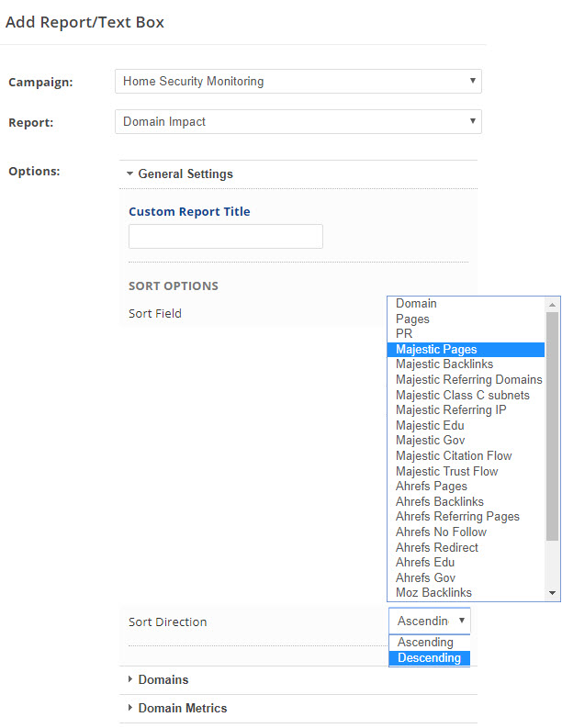The width and height of the screenshot is (562, 728).
Task: Click the Custom Report Title text field
Action: 226,237
